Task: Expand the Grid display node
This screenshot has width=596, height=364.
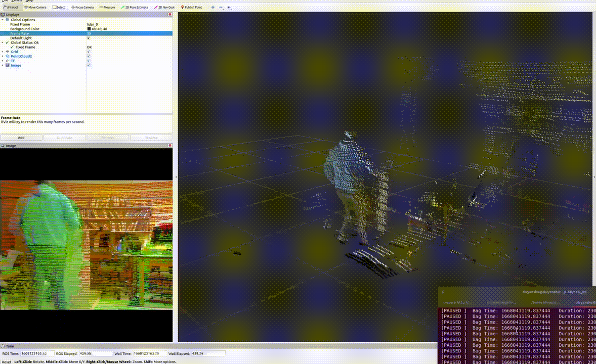Action: pos(3,52)
